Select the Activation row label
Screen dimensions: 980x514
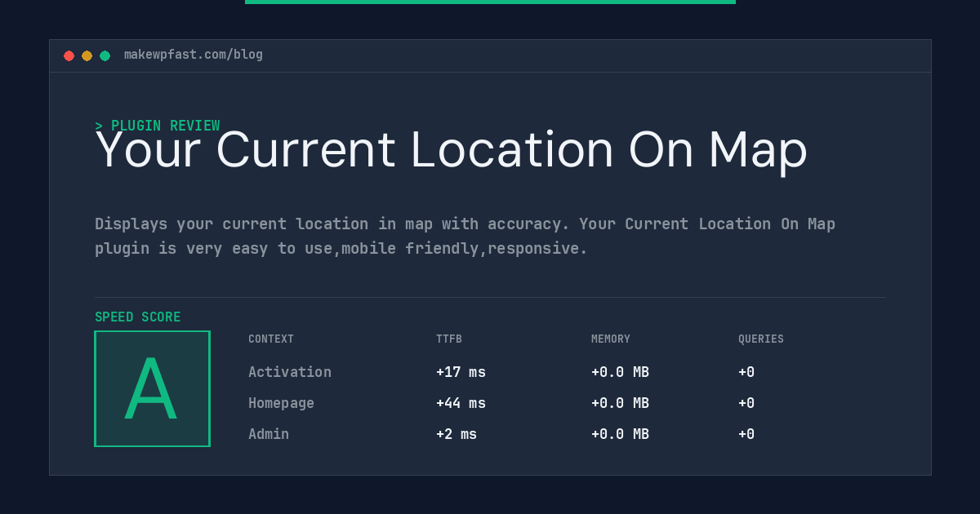(290, 372)
